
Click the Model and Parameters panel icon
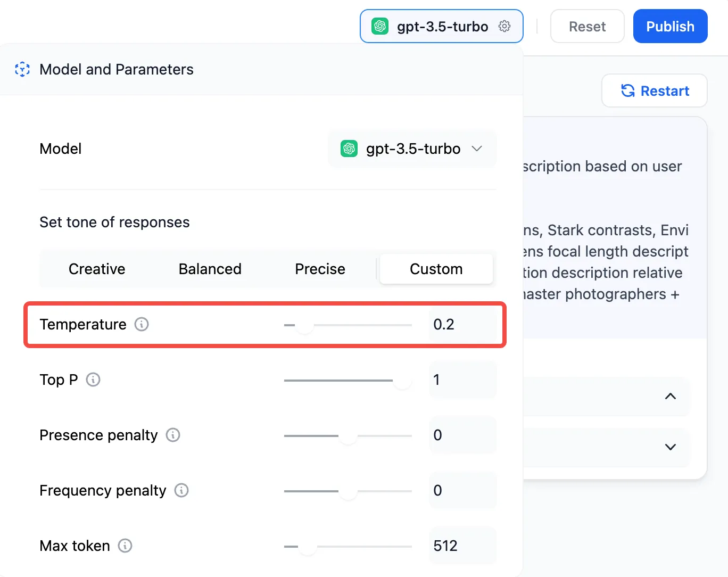coord(22,69)
